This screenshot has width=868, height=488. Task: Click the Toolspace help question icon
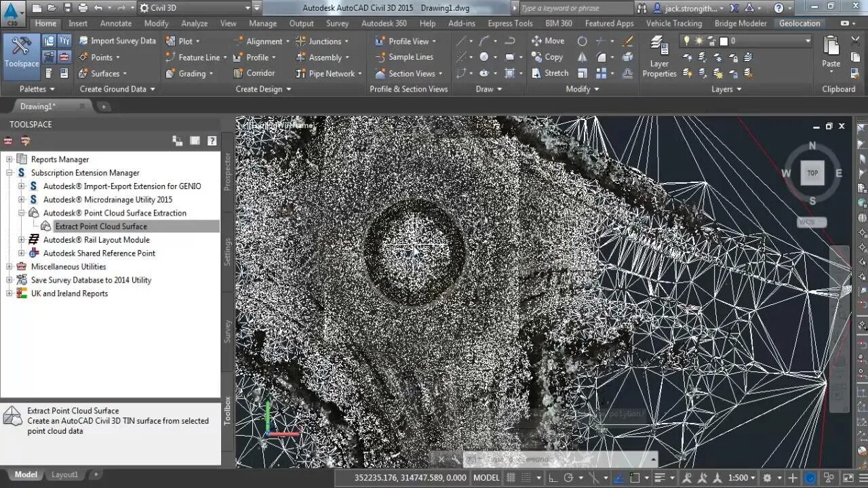coord(212,141)
